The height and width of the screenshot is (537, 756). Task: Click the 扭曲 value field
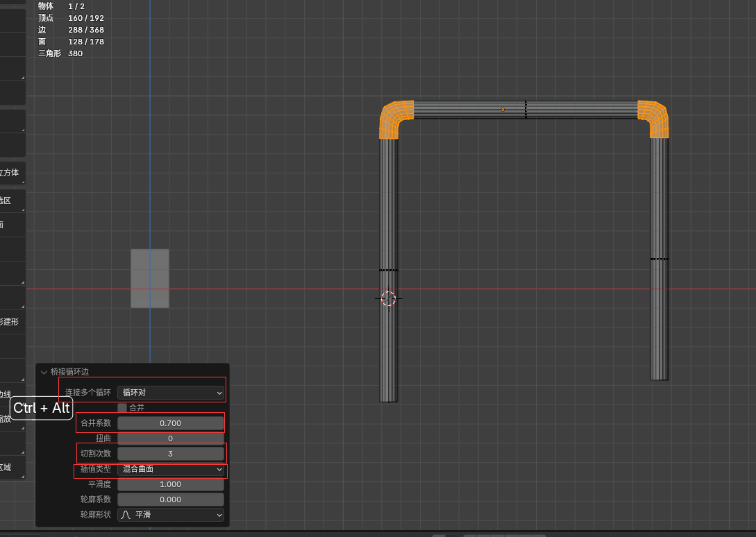[171, 438]
